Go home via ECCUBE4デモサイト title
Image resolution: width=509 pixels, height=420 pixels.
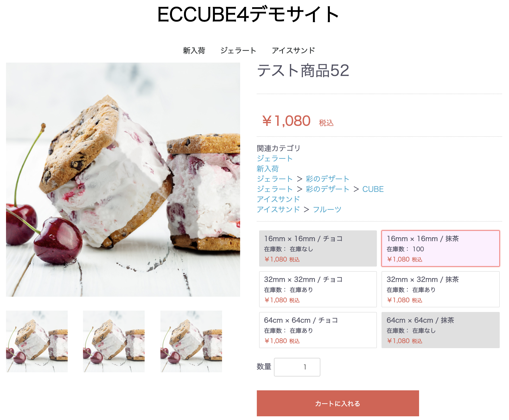click(x=248, y=15)
